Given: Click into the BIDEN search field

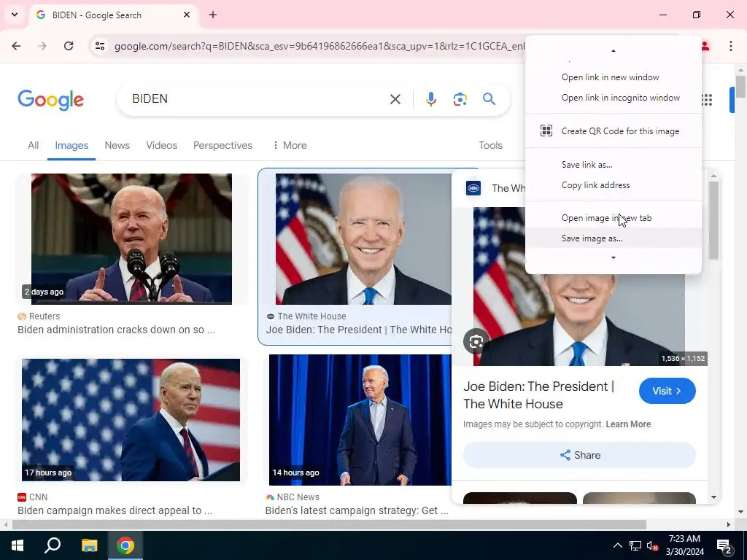Looking at the screenshot, I should [258, 99].
